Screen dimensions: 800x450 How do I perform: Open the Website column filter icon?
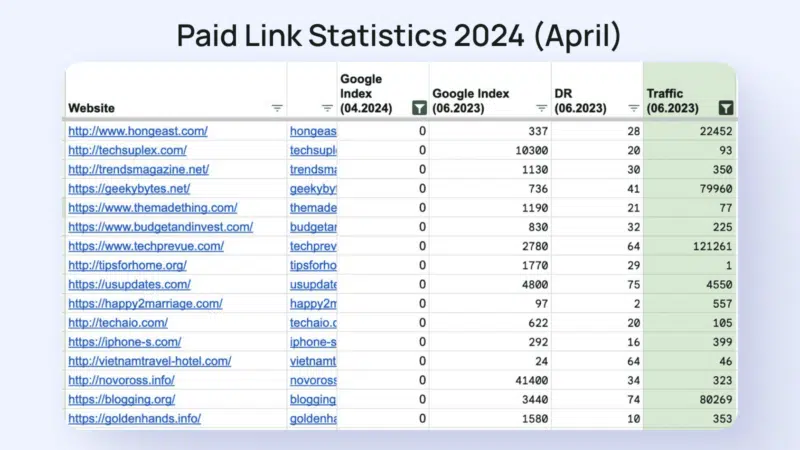pos(277,108)
